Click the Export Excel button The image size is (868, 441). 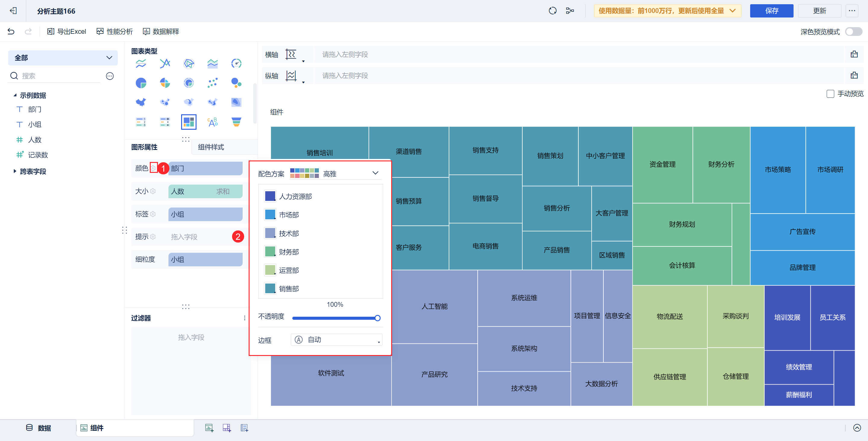click(x=67, y=31)
